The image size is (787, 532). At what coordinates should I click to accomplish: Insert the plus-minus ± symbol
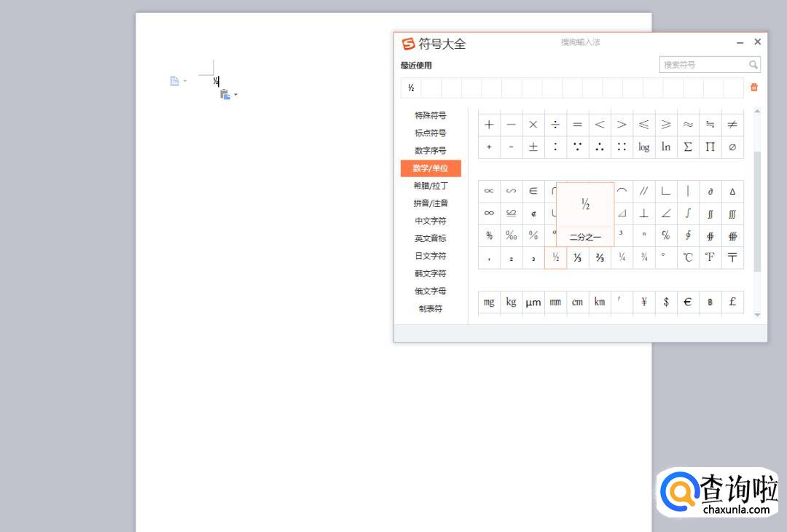pyautogui.click(x=533, y=146)
